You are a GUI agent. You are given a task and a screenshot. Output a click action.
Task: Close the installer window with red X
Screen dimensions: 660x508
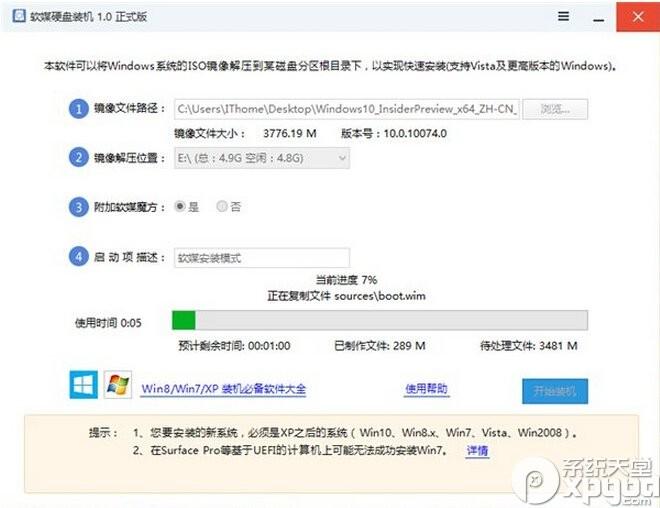[x=638, y=16]
